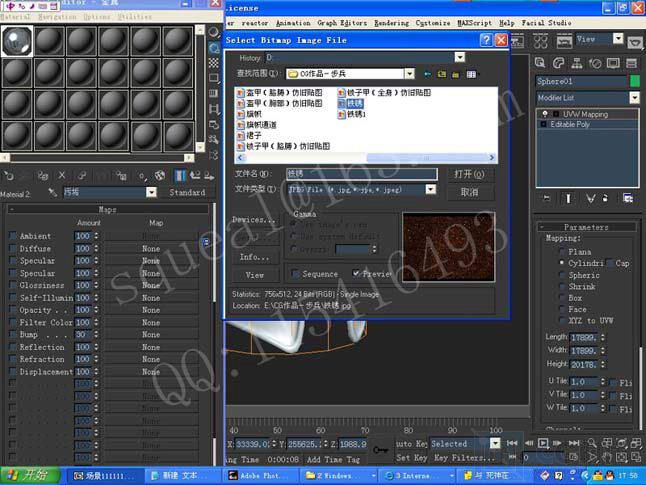Image resolution: width=646 pixels, height=485 pixels.
Task: Enable the Bump map checkbox
Action: (13, 334)
